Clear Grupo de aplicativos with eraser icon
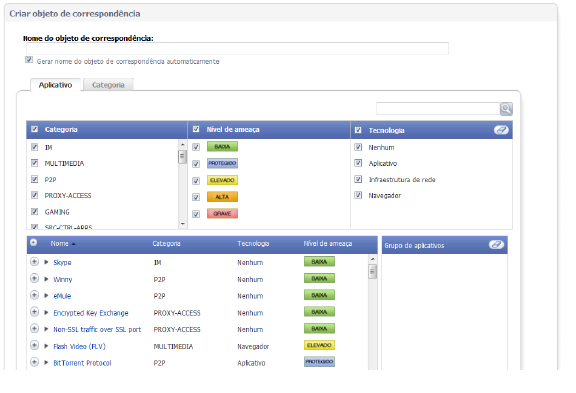Viewport: 576px width, 393px height. (x=496, y=245)
